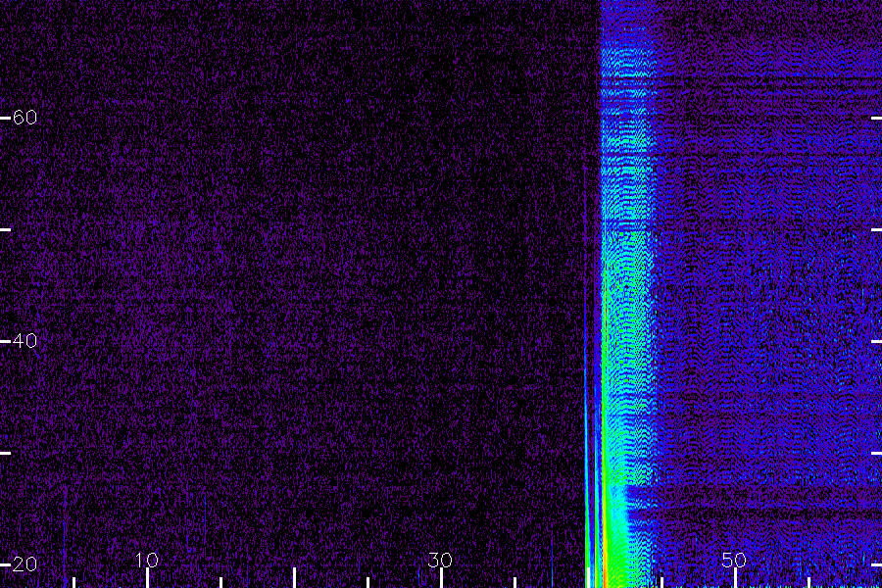This screenshot has width=882, height=588.
Task: Click the 50 label on the horizontal axis
Action: tap(734, 560)
